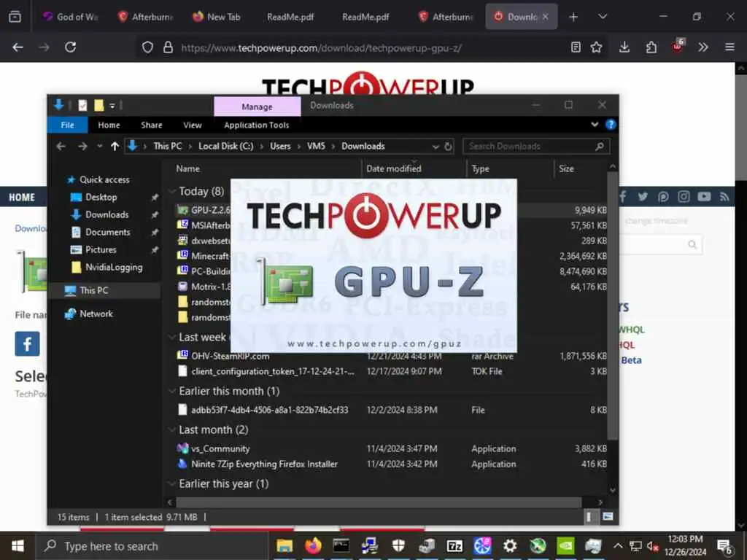747x560 pixels.
Task: Expand the Explorer ribbon with chevron
Action: (x=595, y=125)
